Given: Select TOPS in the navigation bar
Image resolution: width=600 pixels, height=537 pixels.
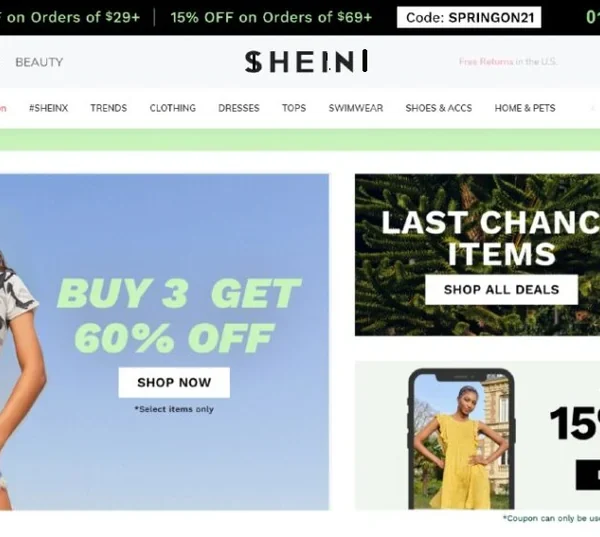Looking at the screenshot, I should (294, 108).
